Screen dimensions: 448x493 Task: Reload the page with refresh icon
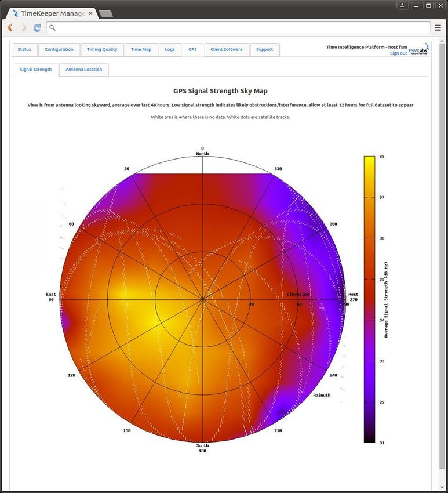pos(37,28)
